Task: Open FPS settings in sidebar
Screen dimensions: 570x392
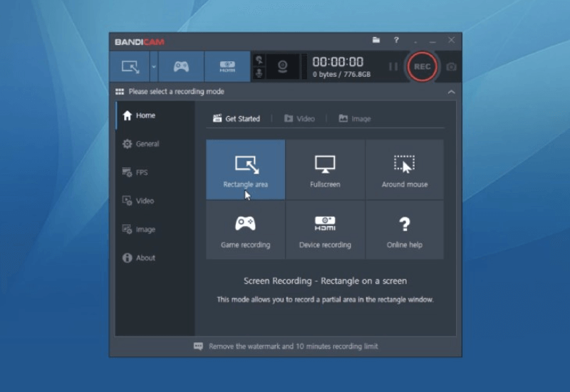Action: (x=155, y=172)
